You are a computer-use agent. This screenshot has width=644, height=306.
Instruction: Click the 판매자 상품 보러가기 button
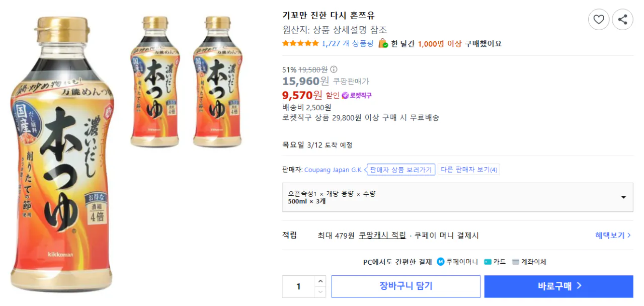(x=400, y=170)
